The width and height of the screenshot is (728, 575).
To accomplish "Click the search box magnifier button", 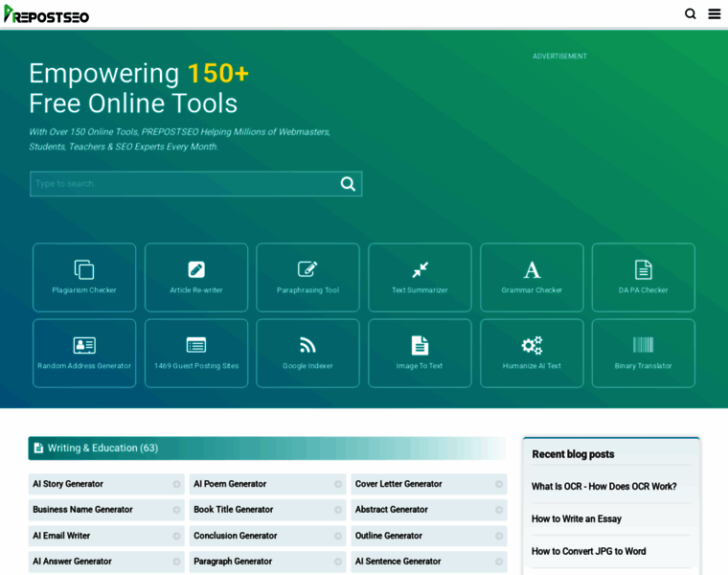I will (x=348, y=184).
